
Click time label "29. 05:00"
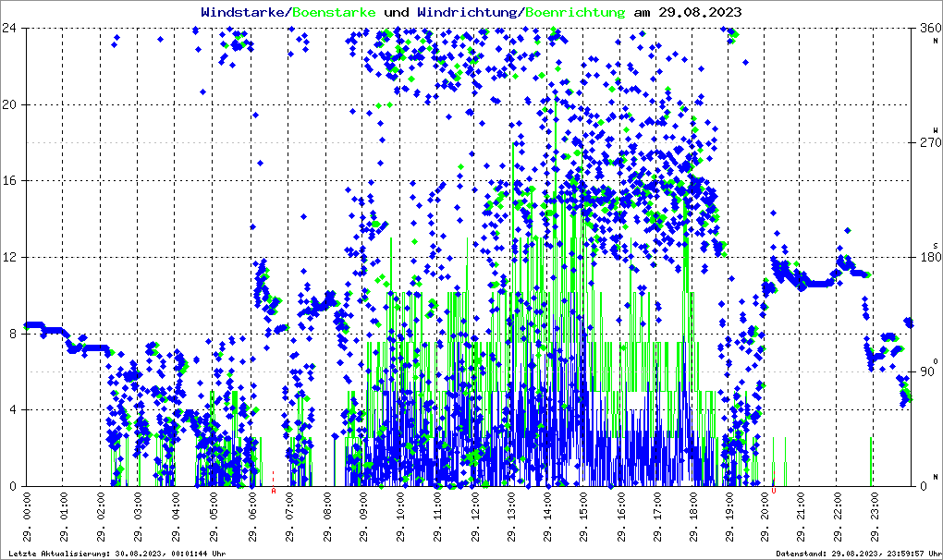(213, 517)
